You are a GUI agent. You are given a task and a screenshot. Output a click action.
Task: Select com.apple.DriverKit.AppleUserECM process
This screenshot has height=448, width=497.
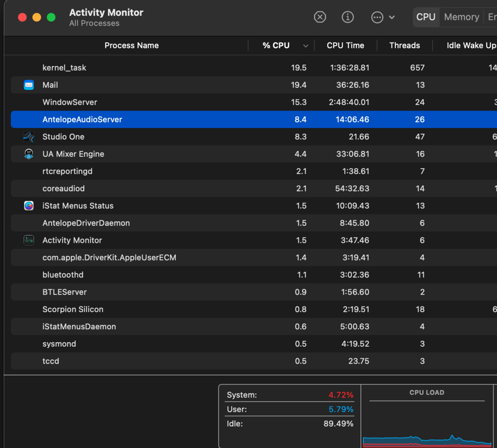click(x=109, y=258)
